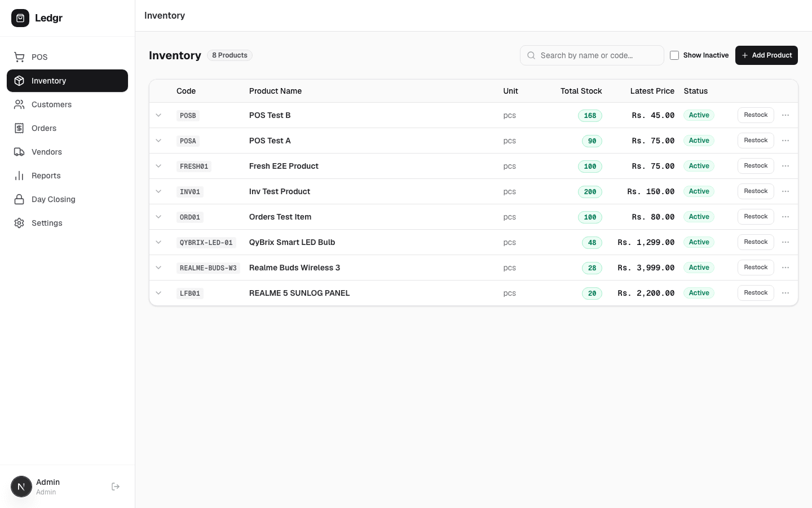Open more options for Realme Buds Wireless 3
812x508 pixels.
pos(785,268)
